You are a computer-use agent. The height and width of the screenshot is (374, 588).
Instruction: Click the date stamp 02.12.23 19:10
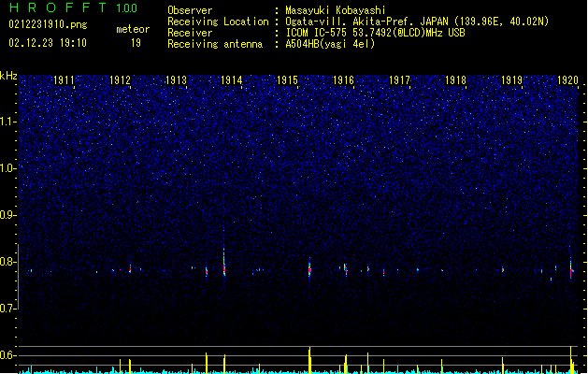point(48,43)
